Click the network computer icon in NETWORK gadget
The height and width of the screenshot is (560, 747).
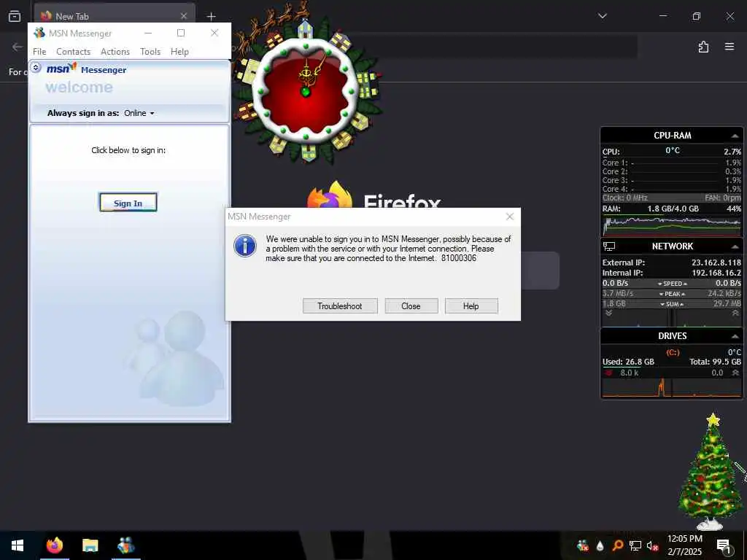(x=609, y=246)
